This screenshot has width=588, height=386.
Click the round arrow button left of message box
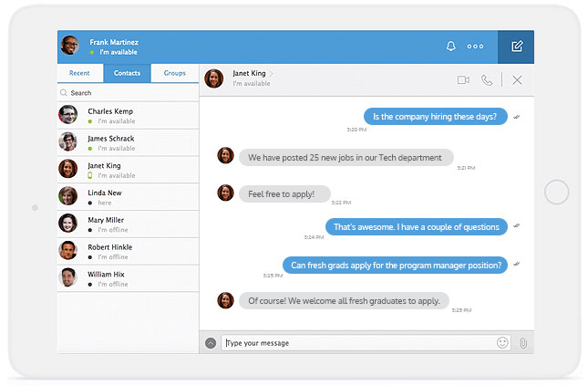pos(211,343)
